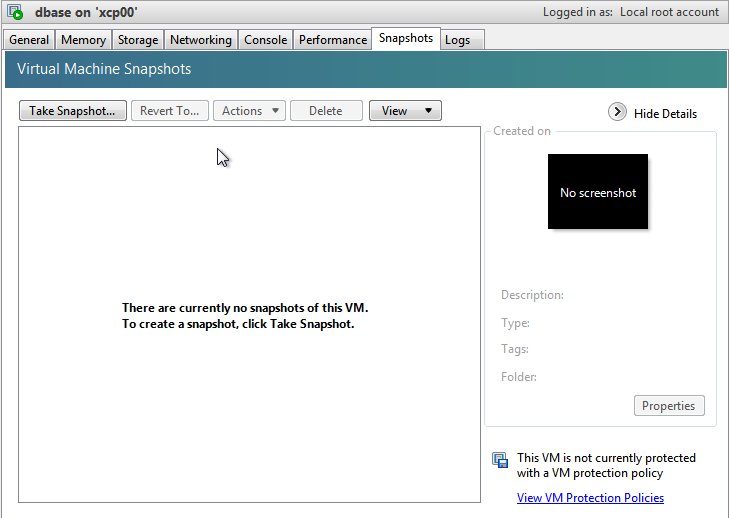Click the Properties button

pyautogui.click(x=669, y=405)
